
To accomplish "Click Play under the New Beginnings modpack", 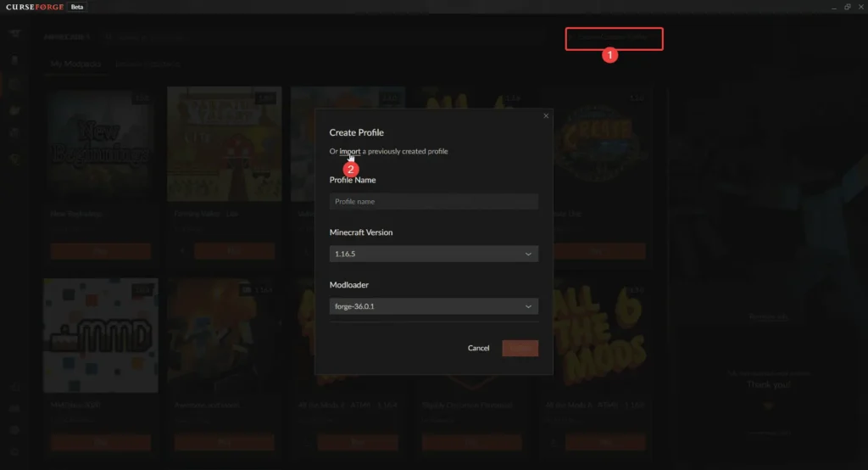I will click(x=101, y=251).
